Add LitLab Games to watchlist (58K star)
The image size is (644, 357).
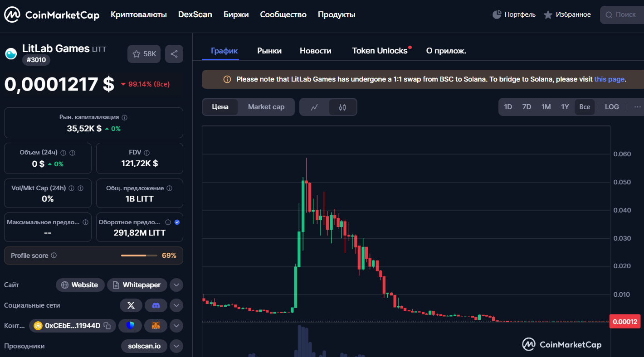pyautogui.click(x=144, y=54)
